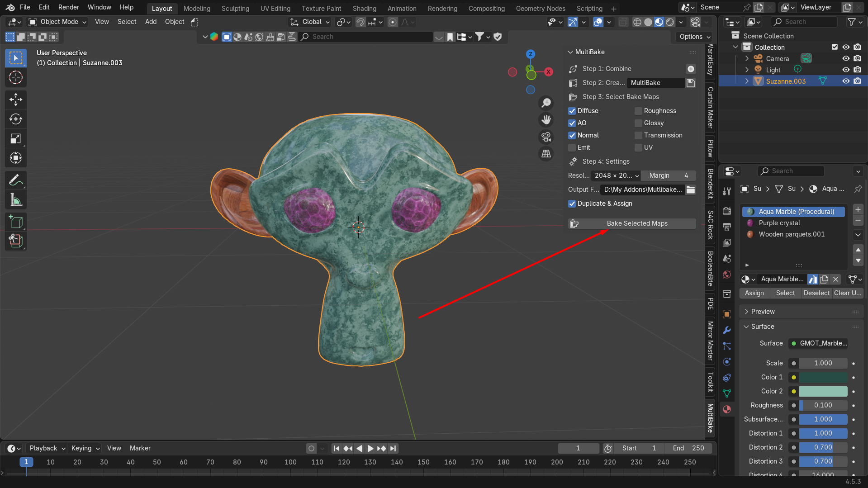Enable the Glossy bake map
This screenshot has height=488, width=868.
point(639,123)
